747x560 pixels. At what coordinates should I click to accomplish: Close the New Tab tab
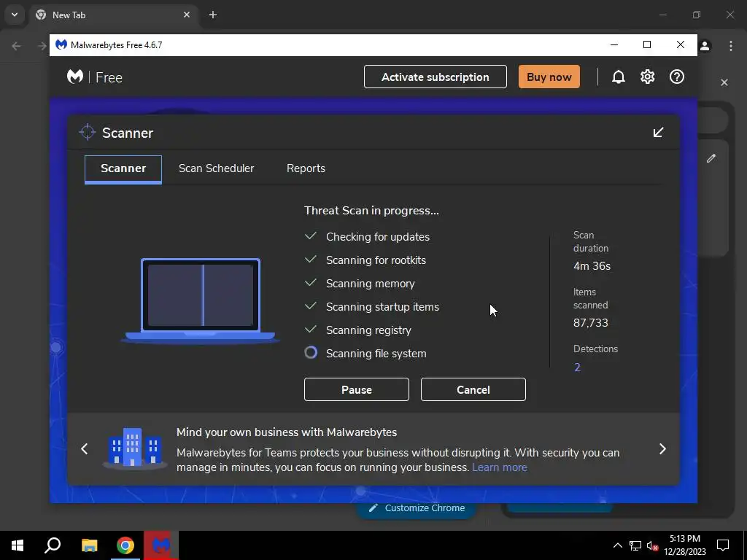(186, 15)
